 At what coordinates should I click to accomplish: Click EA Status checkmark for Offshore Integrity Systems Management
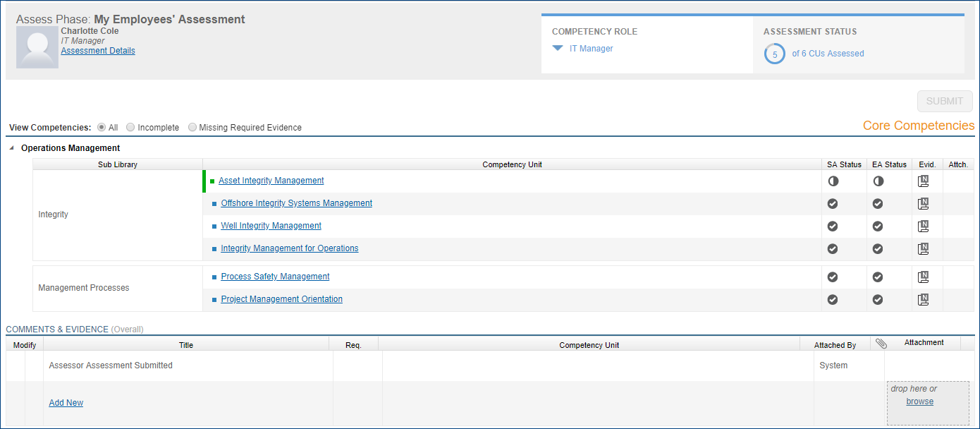coord(878,204)
